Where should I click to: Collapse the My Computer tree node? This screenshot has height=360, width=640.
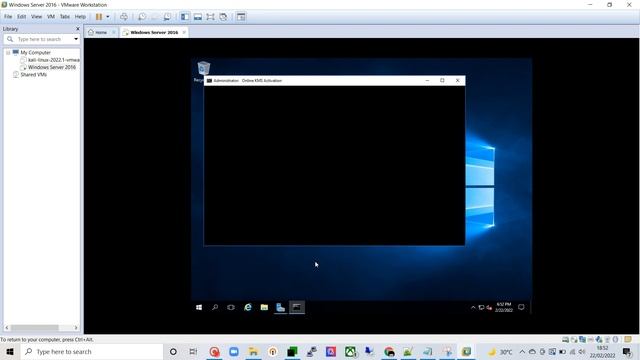[x=8, y=53]
